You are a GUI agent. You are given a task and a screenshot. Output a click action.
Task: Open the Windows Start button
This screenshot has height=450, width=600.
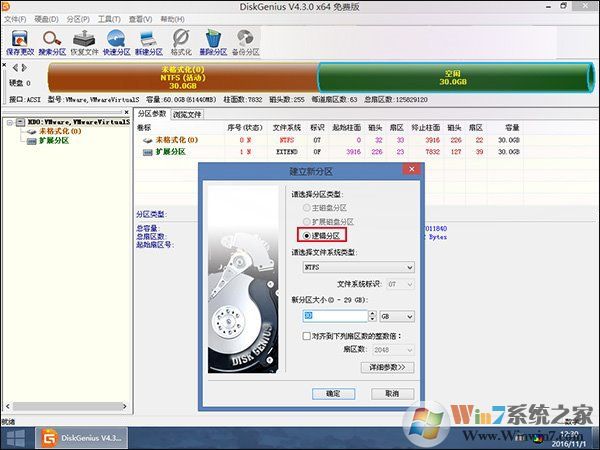click(16, 439)
